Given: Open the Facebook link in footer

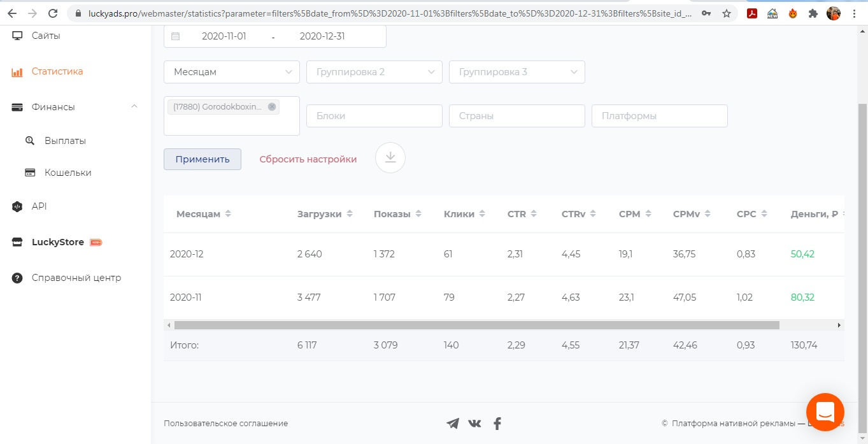Looking at the screenshot, I should (x=497, y=423).
